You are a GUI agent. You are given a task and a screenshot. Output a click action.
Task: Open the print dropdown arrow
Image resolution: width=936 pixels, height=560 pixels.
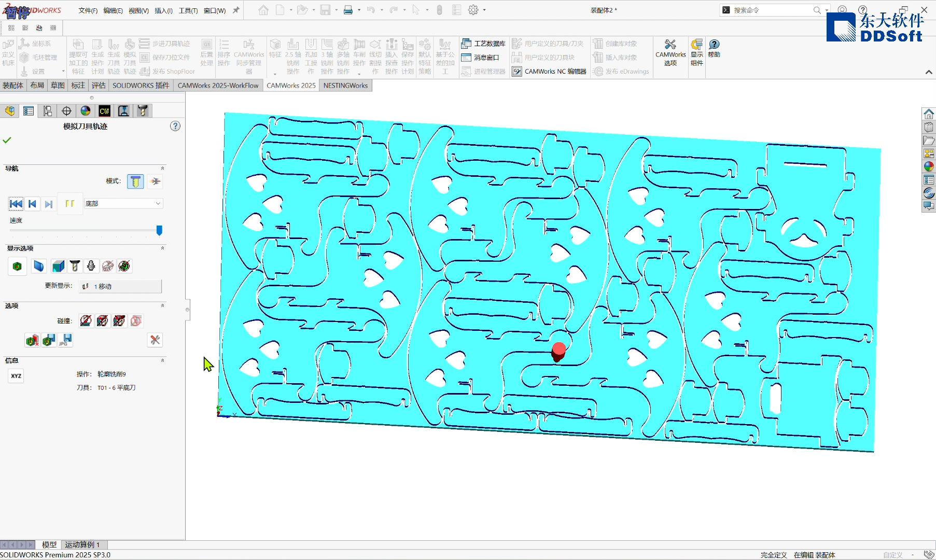click(359, 10)
